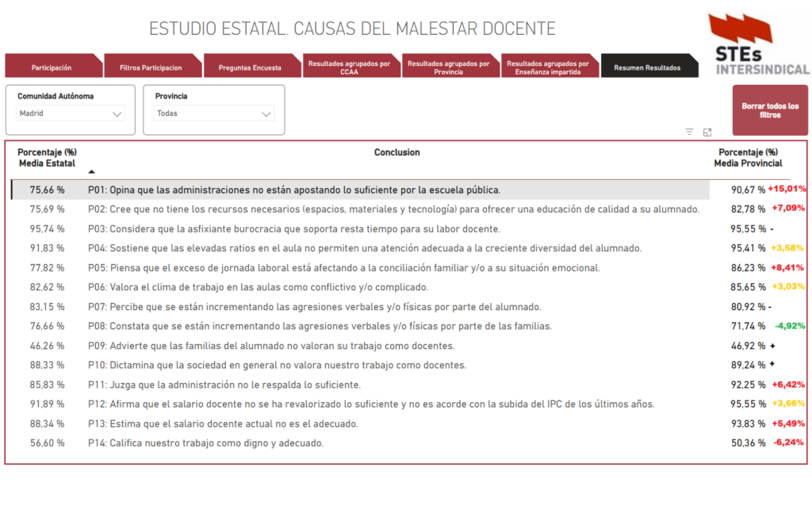This screenshot has height=529, width=812.
Task: Open Resultados agrupados por Enseñanza impartida tab
Action: click(547, 67)
